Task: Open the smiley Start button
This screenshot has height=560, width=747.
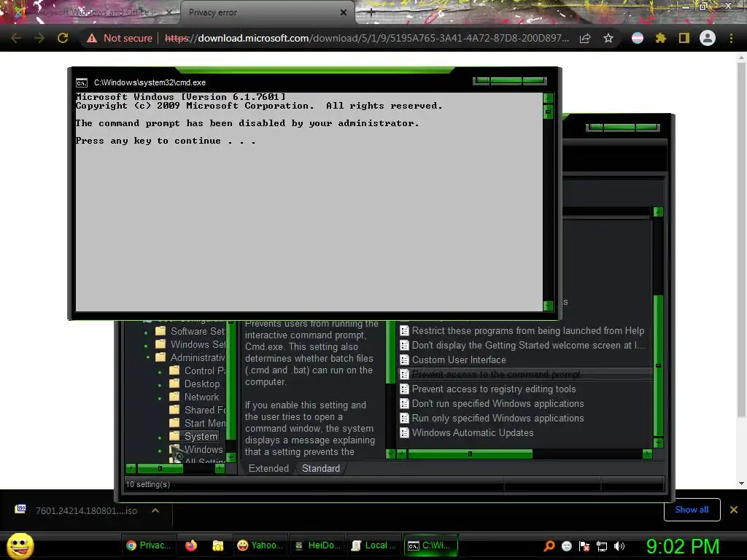Action: click(x=20, y=545)
